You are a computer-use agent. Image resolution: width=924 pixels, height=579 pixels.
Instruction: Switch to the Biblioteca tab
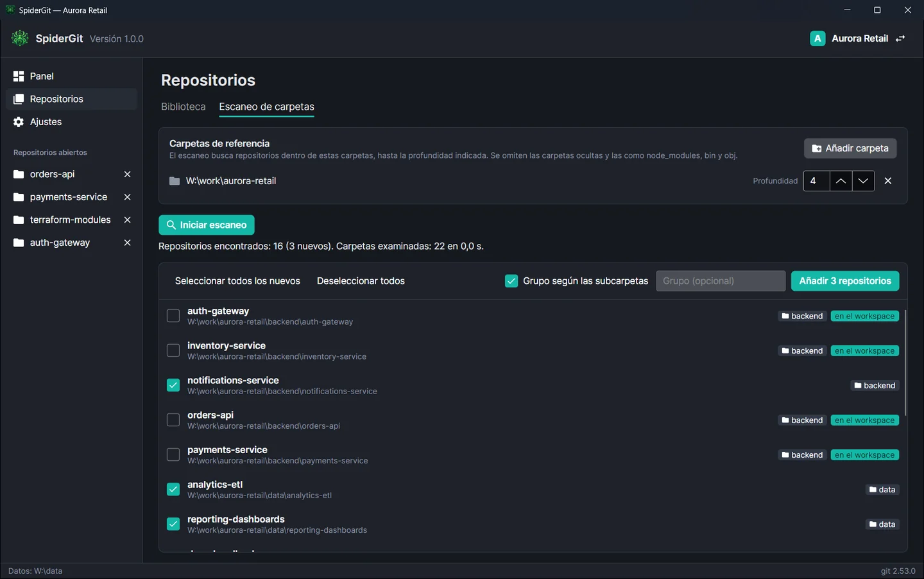184,107
